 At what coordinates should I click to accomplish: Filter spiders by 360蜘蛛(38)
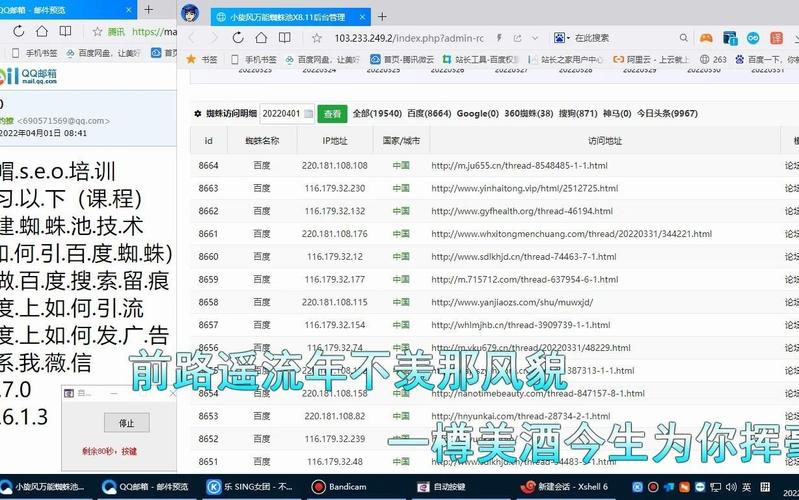[528, 114]
